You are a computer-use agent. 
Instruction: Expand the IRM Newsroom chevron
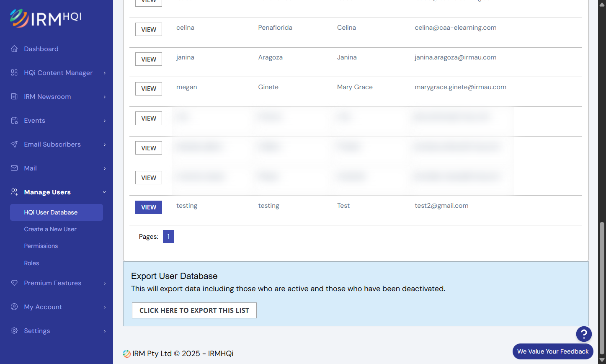coord(105,97)
